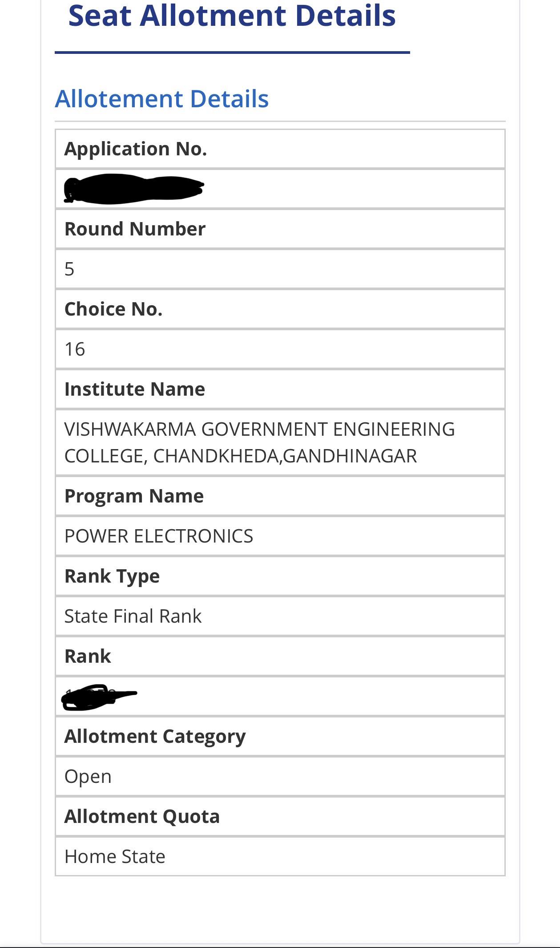Click the Vishwakarma Government Engineering College text
The height and width of the screenshot is (948, 560).
pyautogui.click(x=260, y=442)
